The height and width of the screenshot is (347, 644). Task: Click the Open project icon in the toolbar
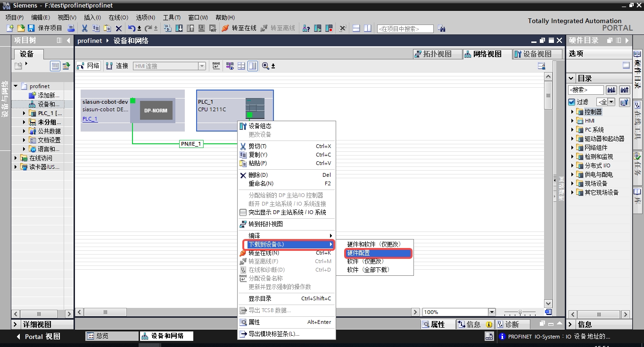[21, 28]
